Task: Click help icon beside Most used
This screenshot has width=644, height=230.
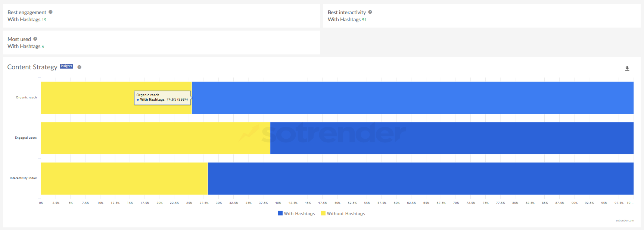Action: 35,39
